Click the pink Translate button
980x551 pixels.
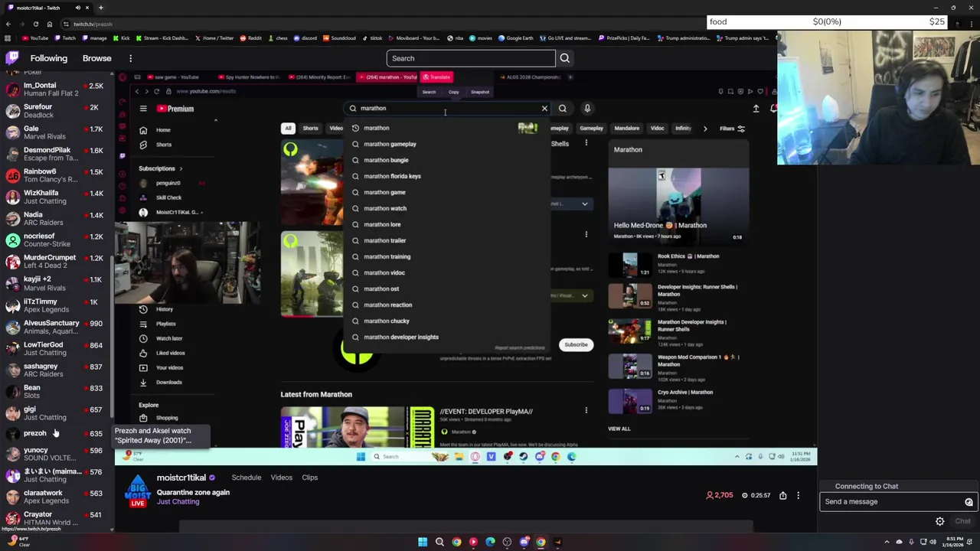pyautogui.click(x=436, y=77)
